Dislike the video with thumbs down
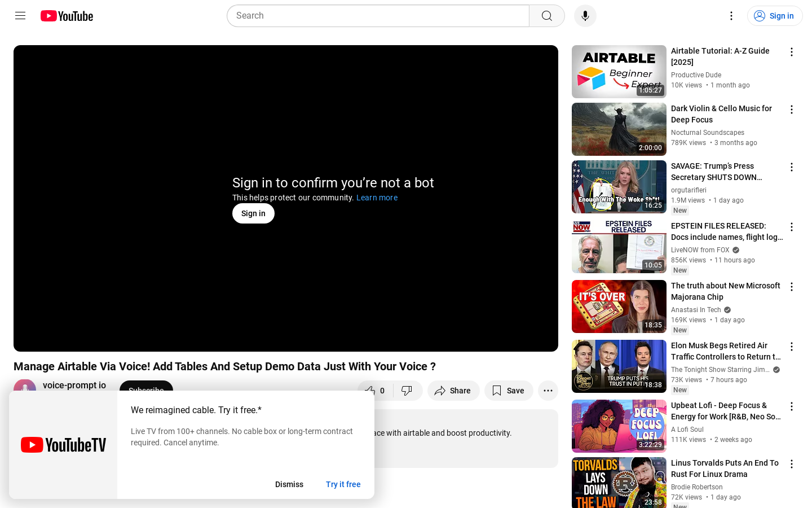The image size is (812, 508). [x=408, y=391]
